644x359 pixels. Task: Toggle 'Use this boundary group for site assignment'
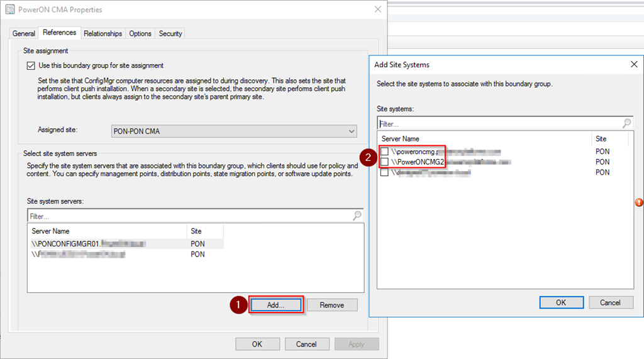[31, 65]
